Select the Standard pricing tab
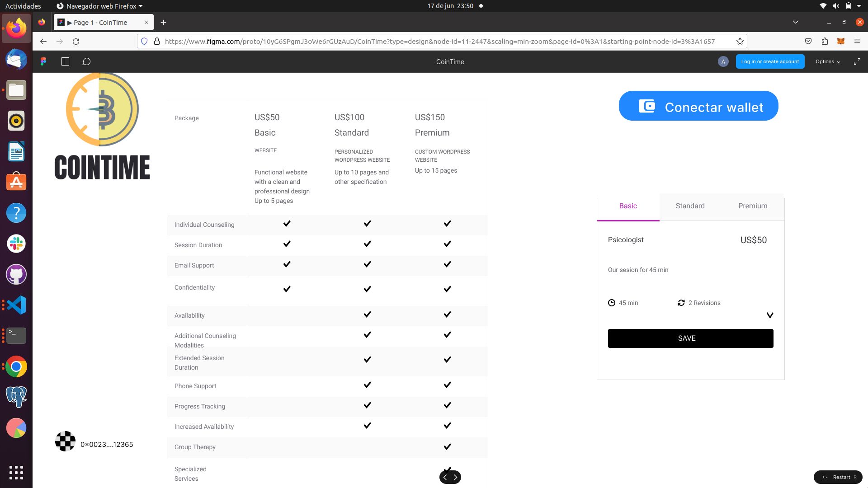 tap(690, 206)
